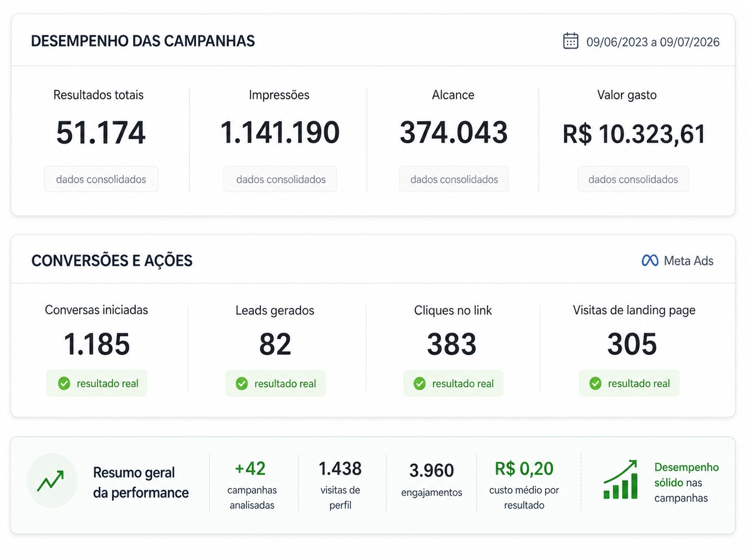Click the Conversas iniciadas label

(96, 310)
